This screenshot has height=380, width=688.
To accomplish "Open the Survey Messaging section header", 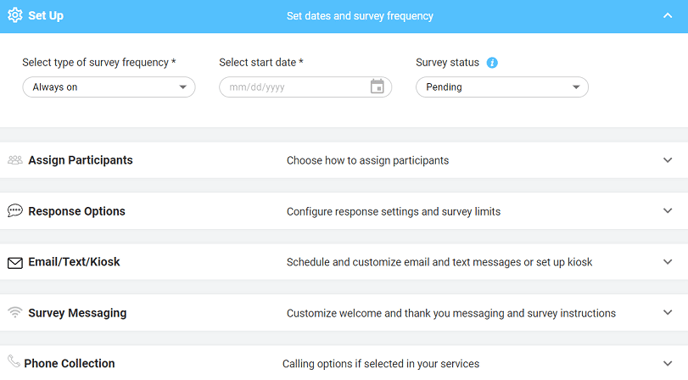I will [344, 313].
